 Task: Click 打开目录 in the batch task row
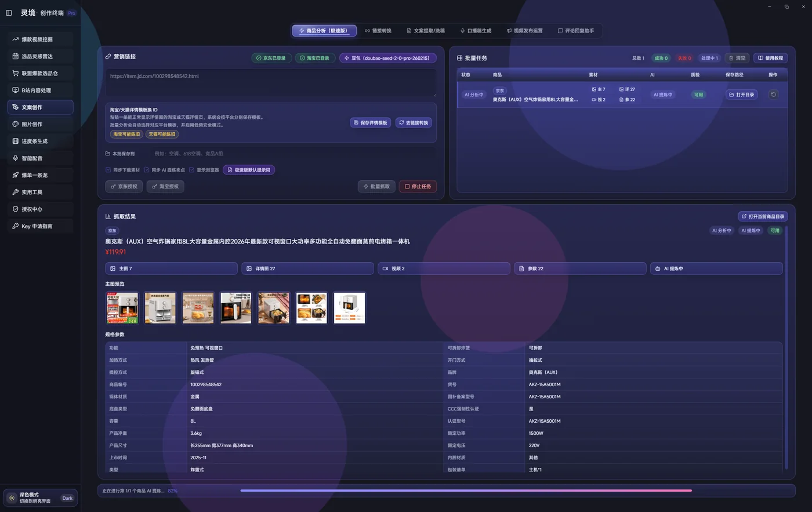741,95
